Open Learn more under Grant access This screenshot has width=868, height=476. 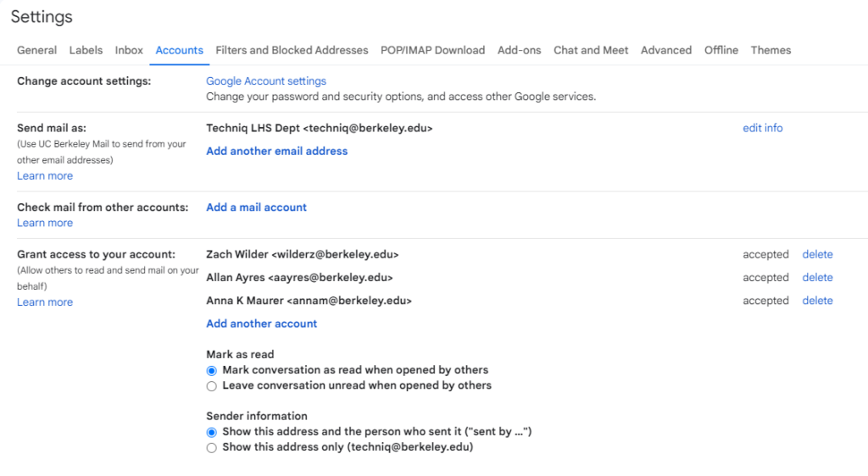tap(45, 302)
